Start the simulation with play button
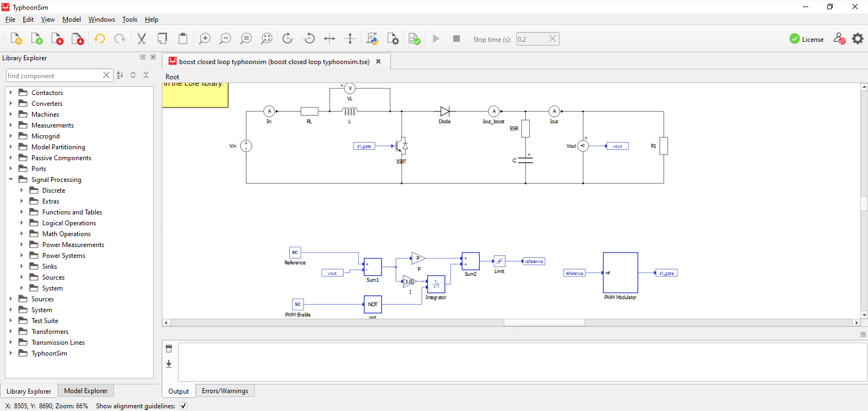This screenshot has height=411, width=868. 436,39
